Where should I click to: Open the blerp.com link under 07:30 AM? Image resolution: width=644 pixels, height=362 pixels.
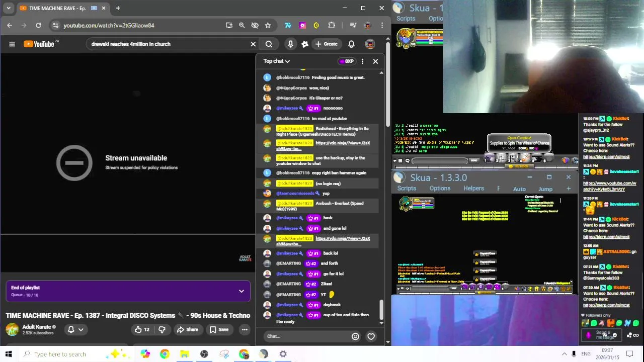pyautogui.click(x=606, y=305)
